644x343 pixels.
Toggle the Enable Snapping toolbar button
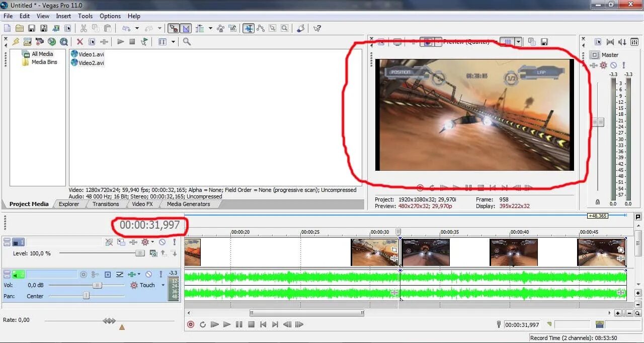tap(174, 28)
